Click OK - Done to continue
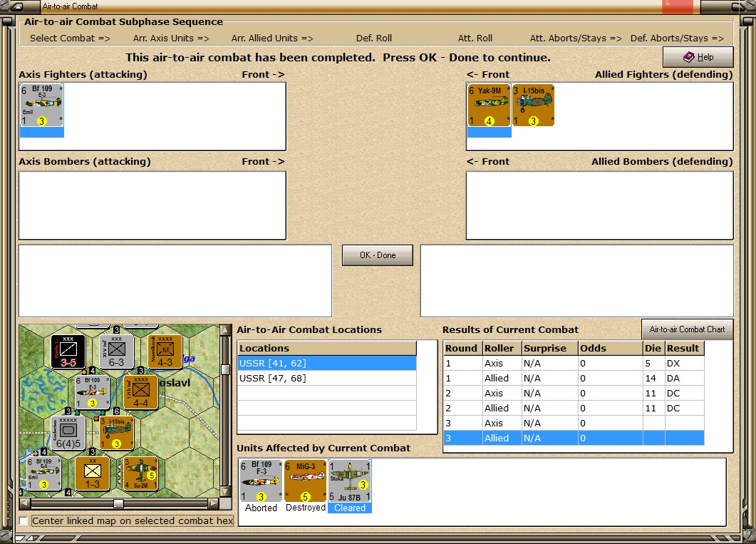 pyautogui.click(x=378, y=255)
